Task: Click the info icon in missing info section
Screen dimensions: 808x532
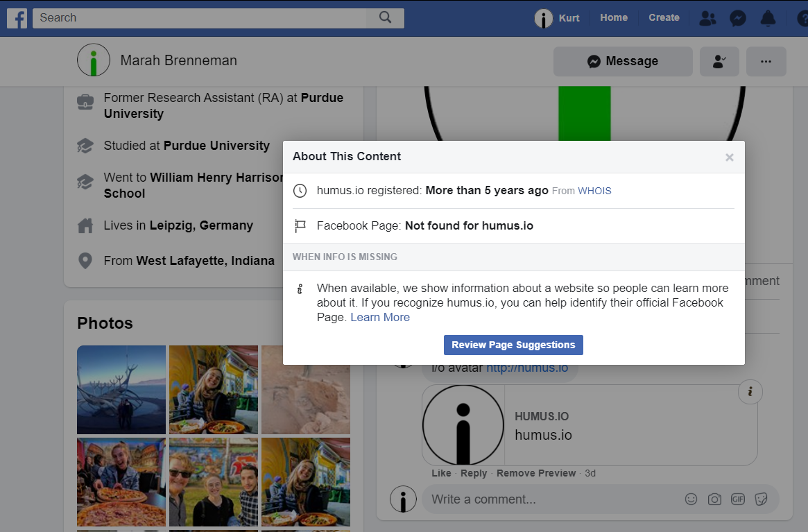Action: tap(300, 289)
